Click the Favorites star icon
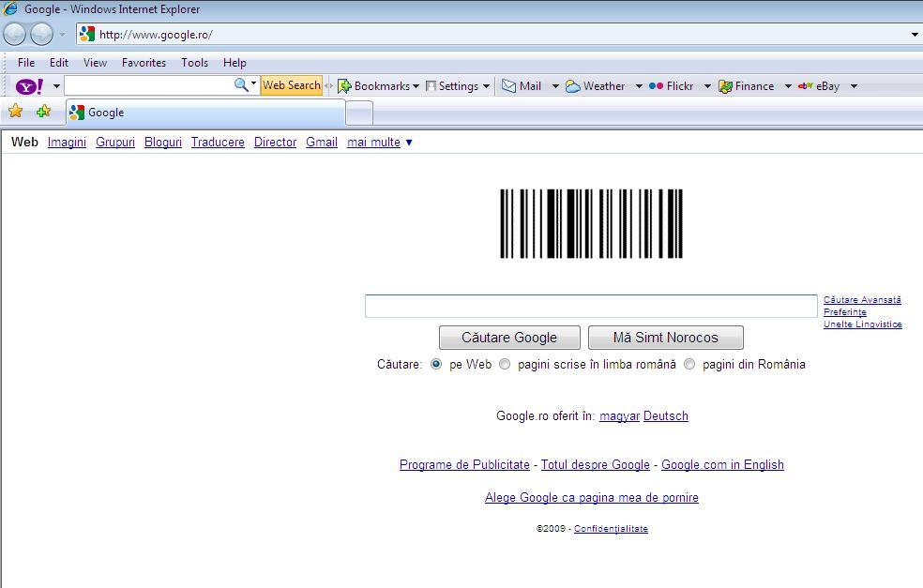This screenshot has height=588, width=923. click(16, 111)
